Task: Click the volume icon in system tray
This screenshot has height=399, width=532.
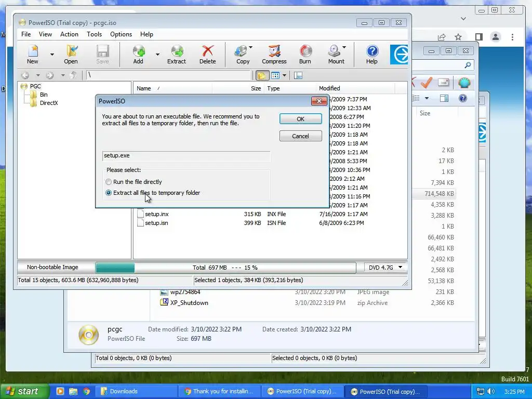Action: 490,391
